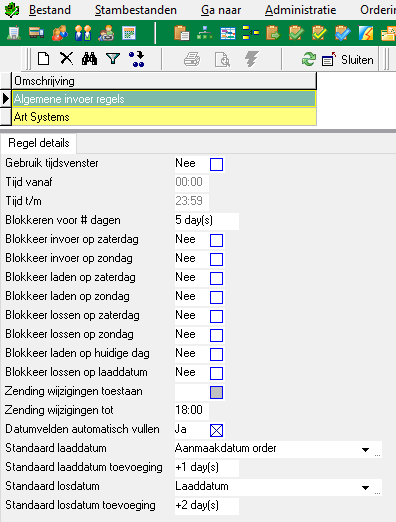Select the Regel details tab
Screen dimensions: 396x522
(x=39, y=143)
